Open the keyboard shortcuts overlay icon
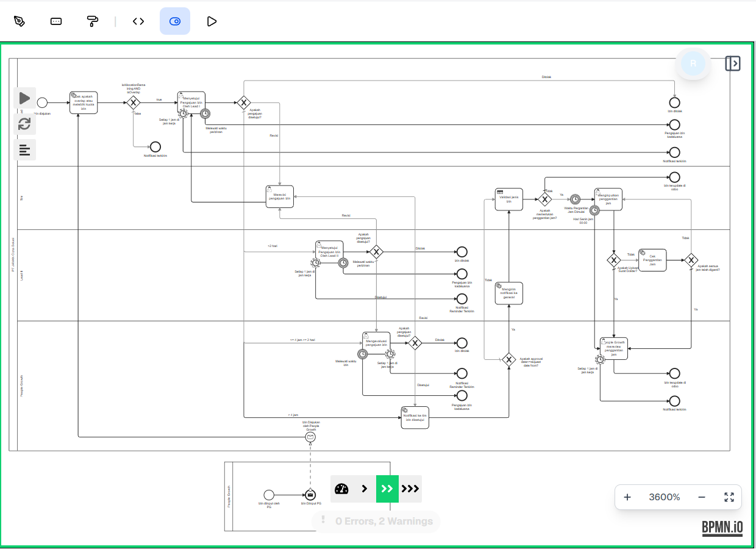The height and width of the screenshot is (549, 756). [55, 21]
